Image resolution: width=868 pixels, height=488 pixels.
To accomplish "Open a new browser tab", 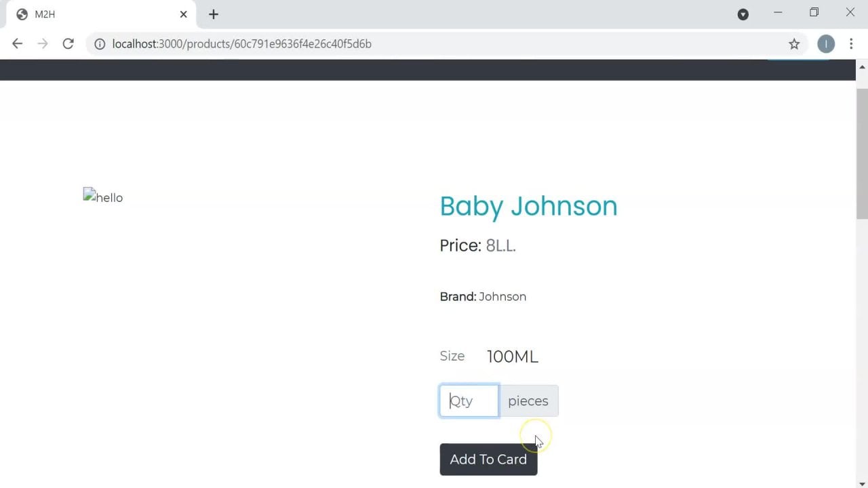I will [x=214, y=14].
